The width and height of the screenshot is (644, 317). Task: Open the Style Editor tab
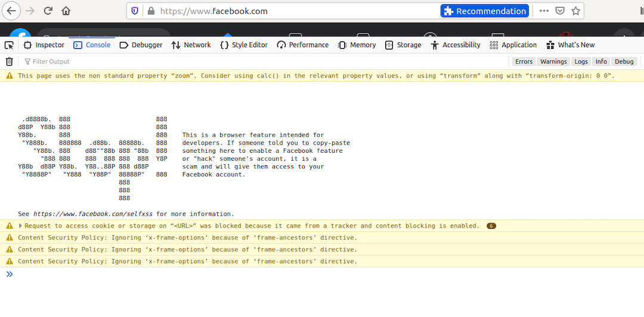pos(244,45)
